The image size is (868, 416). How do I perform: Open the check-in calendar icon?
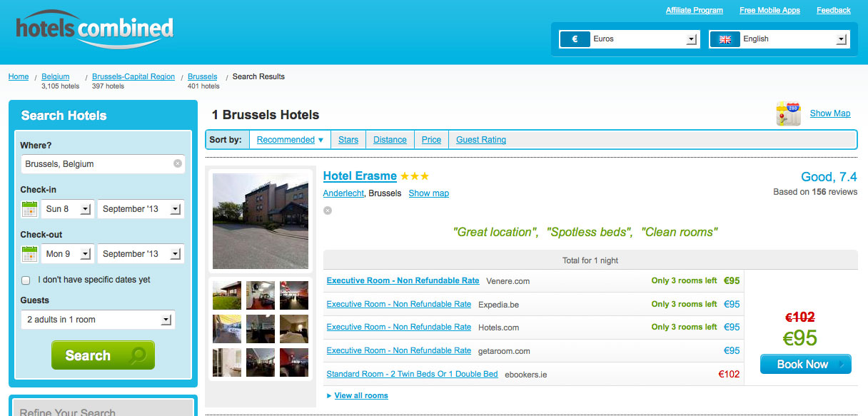pos(29,209)
